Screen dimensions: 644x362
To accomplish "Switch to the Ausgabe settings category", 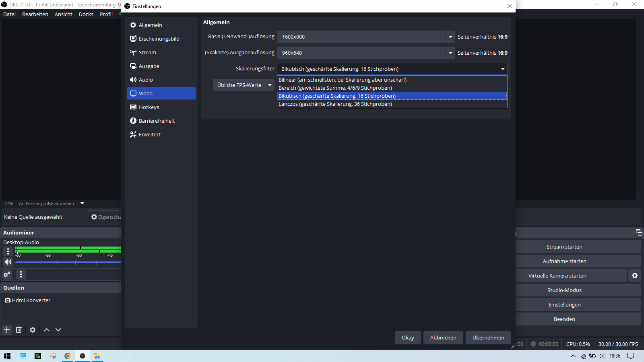I will click(x=161, y=66).
